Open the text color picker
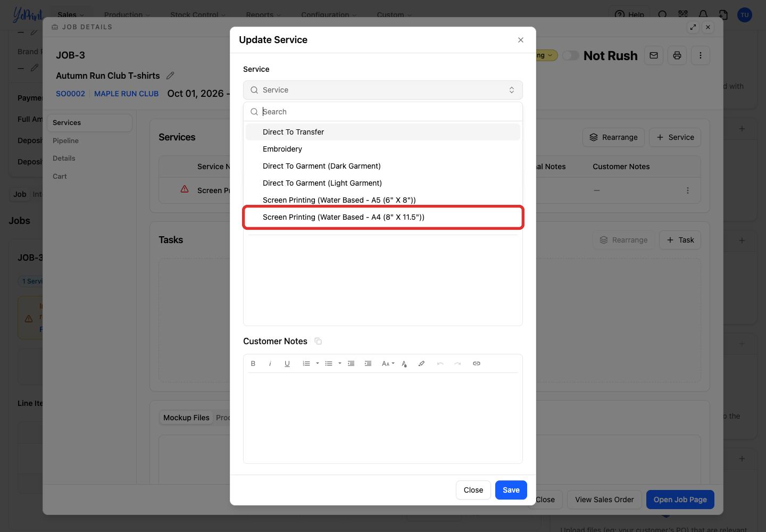The image size is (766, 532). (x=404, y=364)
